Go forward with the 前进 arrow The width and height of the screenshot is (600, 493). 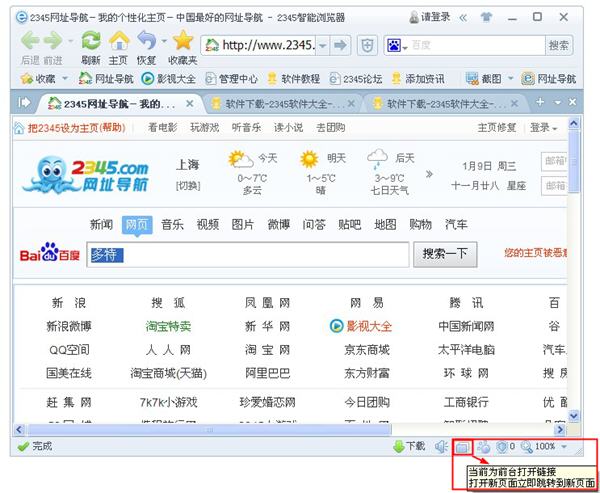point(53,41)
